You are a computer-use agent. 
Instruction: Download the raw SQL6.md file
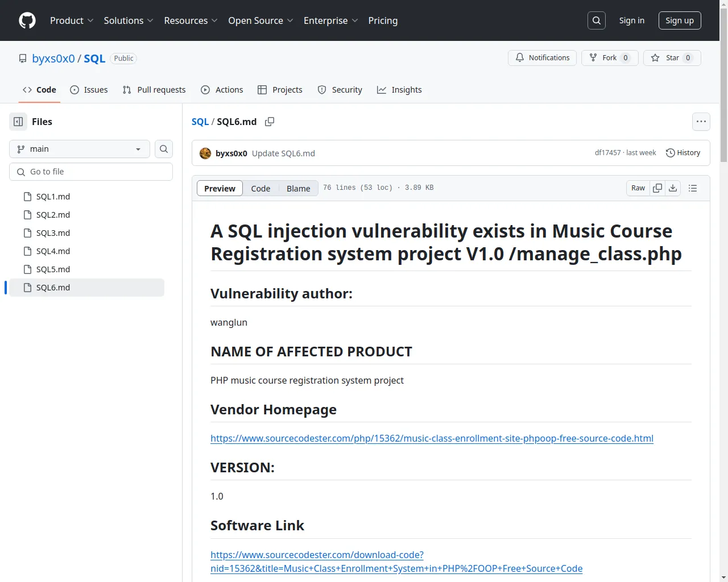point(673,188)
